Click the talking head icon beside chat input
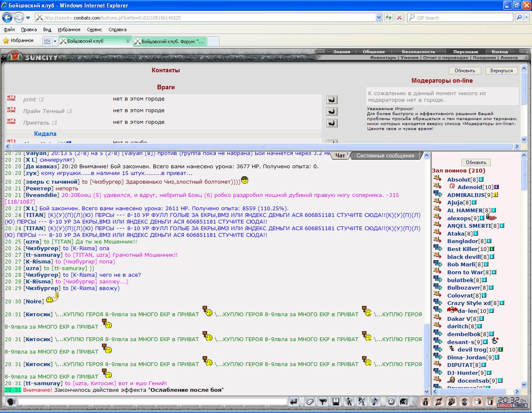The height and width of the screenshot is (413, 532). click(11, 402)
